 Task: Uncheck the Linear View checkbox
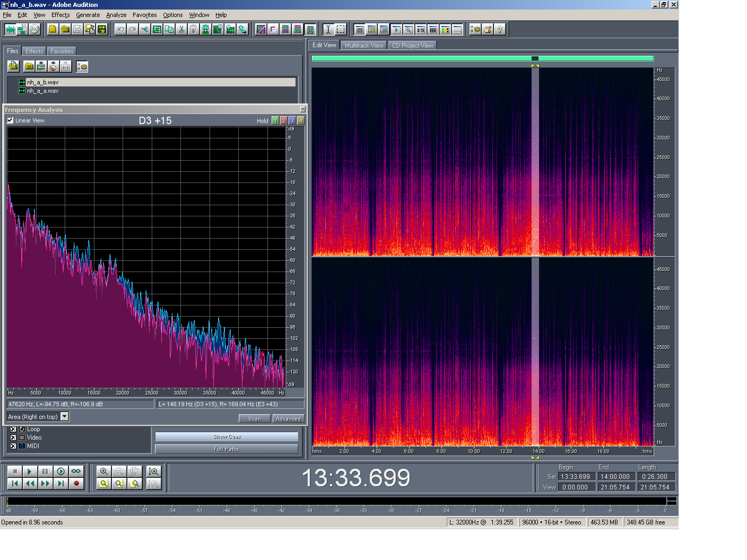tap(10, 120)
